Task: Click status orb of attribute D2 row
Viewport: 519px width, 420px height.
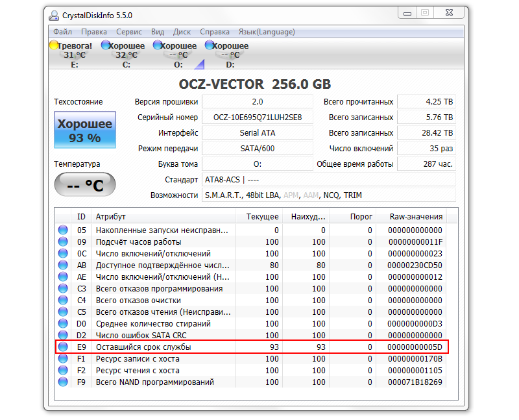Action: (x=63, y=335)
